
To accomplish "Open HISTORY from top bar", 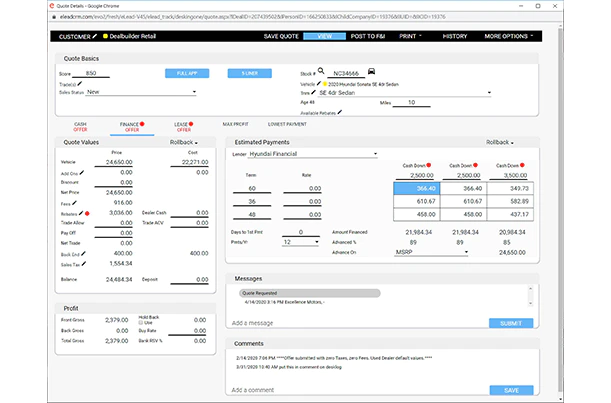I will tap(454, 36).
